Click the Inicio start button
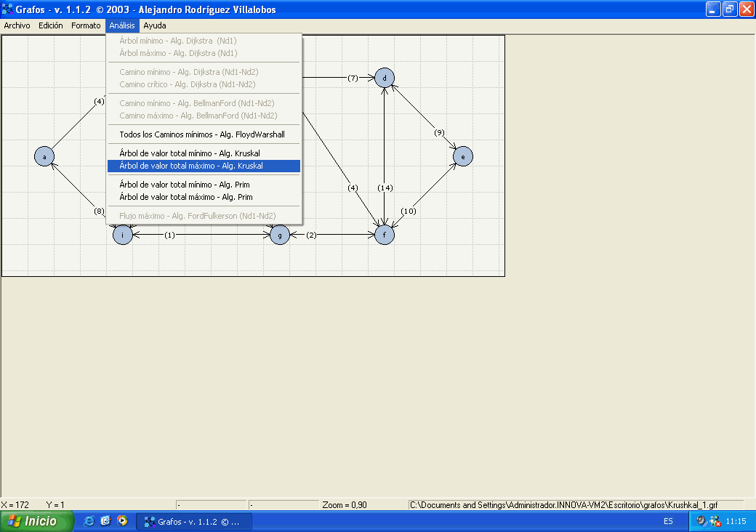 (x=37, y=521)
